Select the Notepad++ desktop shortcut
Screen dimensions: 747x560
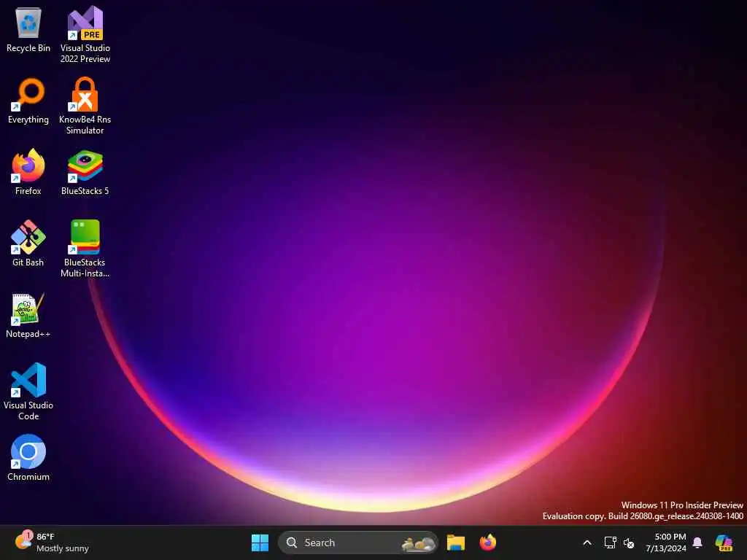[x=28, y=315]
